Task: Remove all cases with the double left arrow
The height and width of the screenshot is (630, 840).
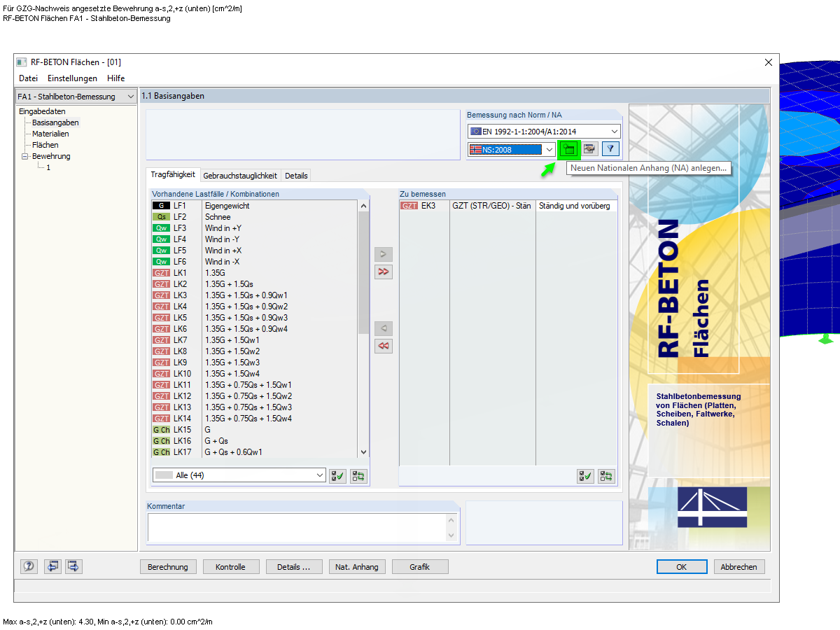Action: click(x=384, y=346)
